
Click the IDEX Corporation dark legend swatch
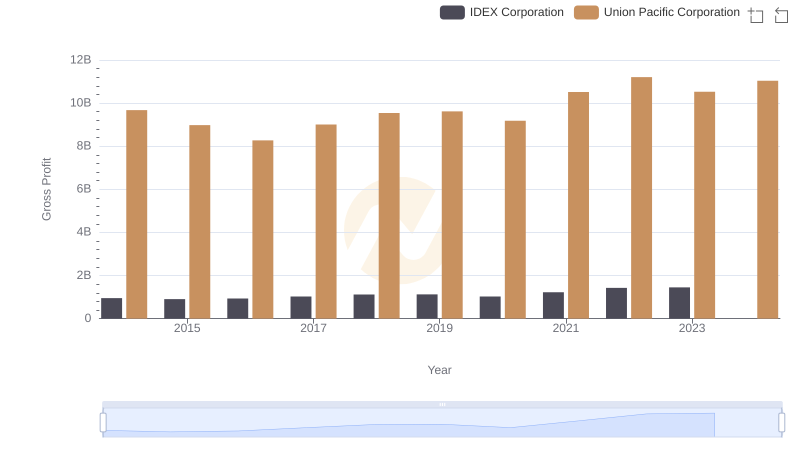(x=452, y=12)
